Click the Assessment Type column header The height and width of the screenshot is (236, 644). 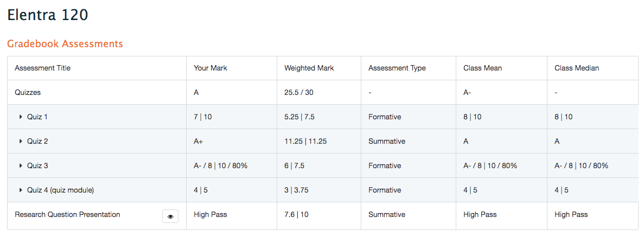[x=397, y=68]
